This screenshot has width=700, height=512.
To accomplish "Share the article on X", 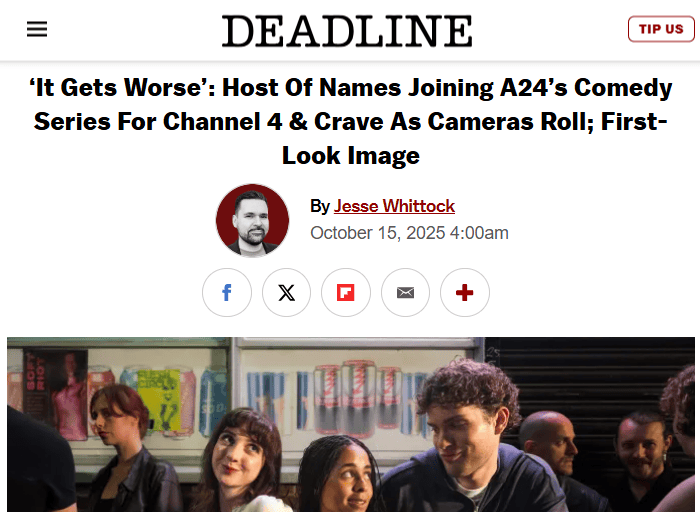I will (x=286, y=292).
